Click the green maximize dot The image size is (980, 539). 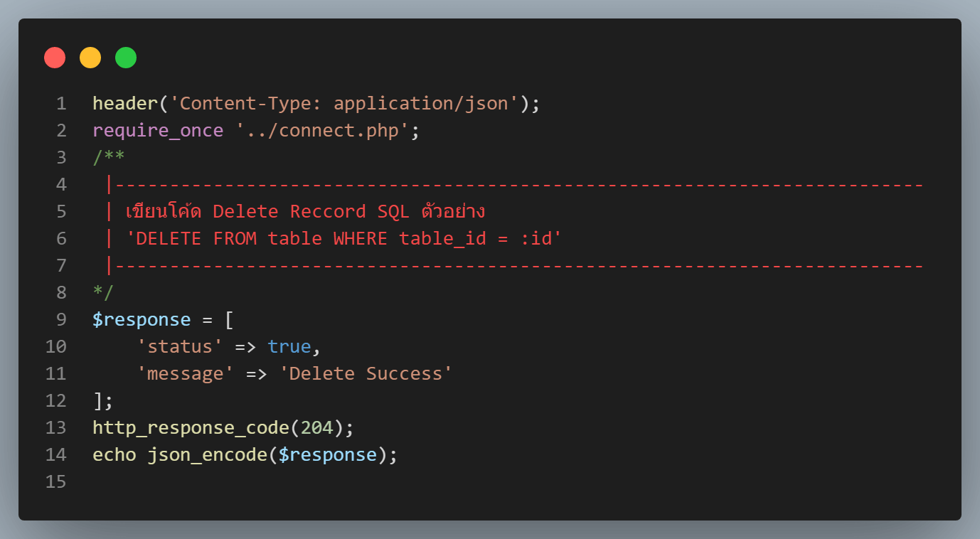click(126, 58)
